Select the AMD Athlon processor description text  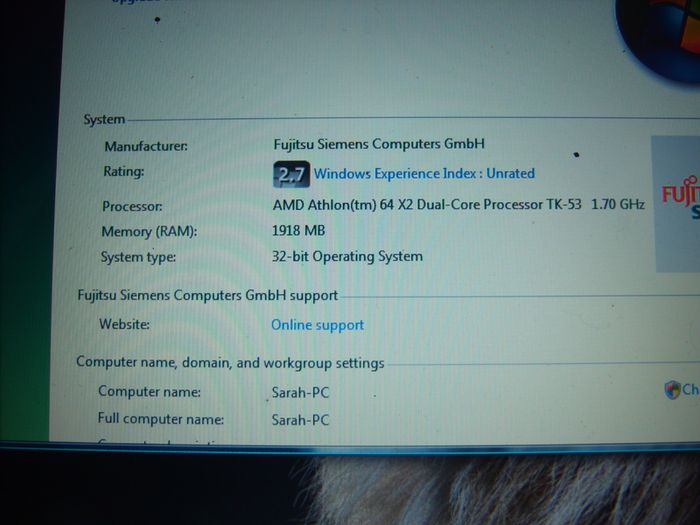tap(458, 204)
